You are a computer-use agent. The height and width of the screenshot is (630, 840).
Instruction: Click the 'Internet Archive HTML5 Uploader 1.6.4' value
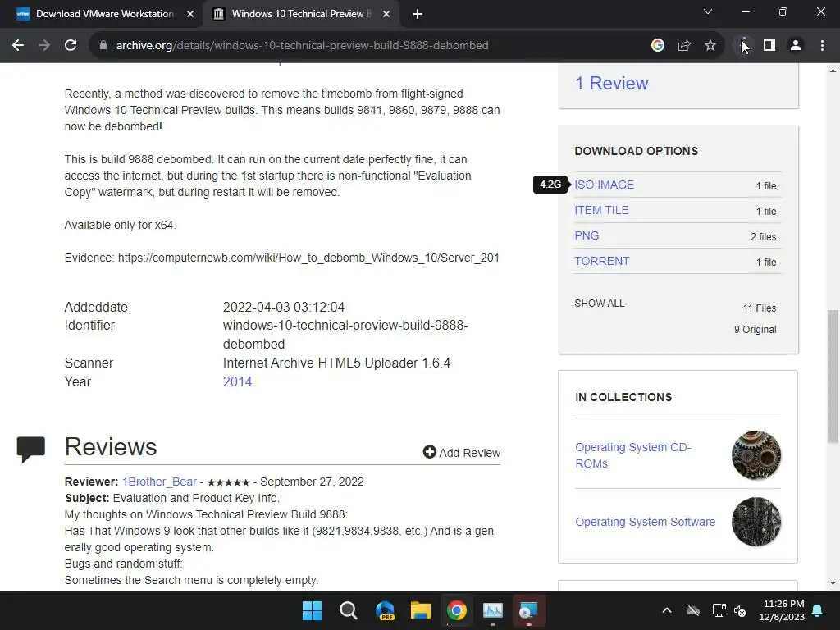[336, 363]
